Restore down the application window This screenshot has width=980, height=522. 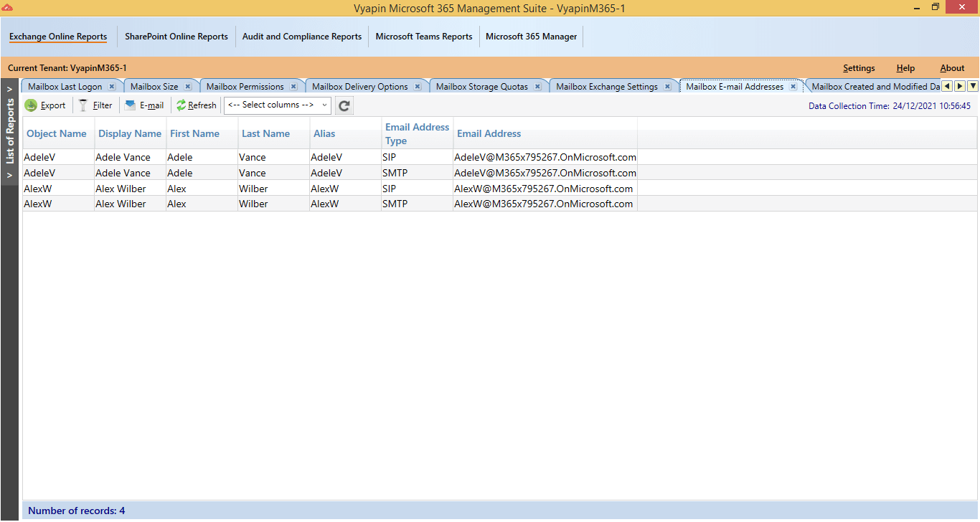point(935,7)
